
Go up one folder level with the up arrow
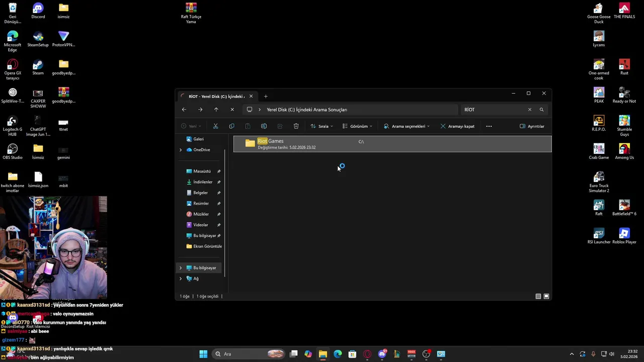point(216,110)
